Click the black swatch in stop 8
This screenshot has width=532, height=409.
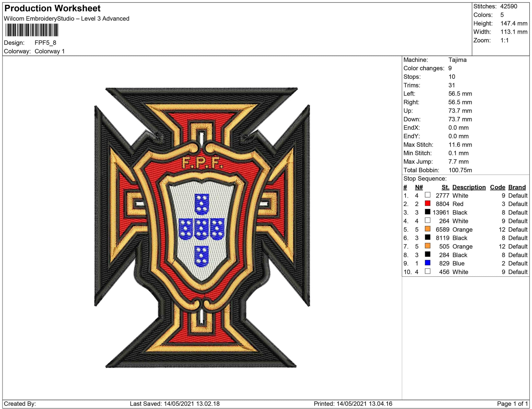(428, 254)
